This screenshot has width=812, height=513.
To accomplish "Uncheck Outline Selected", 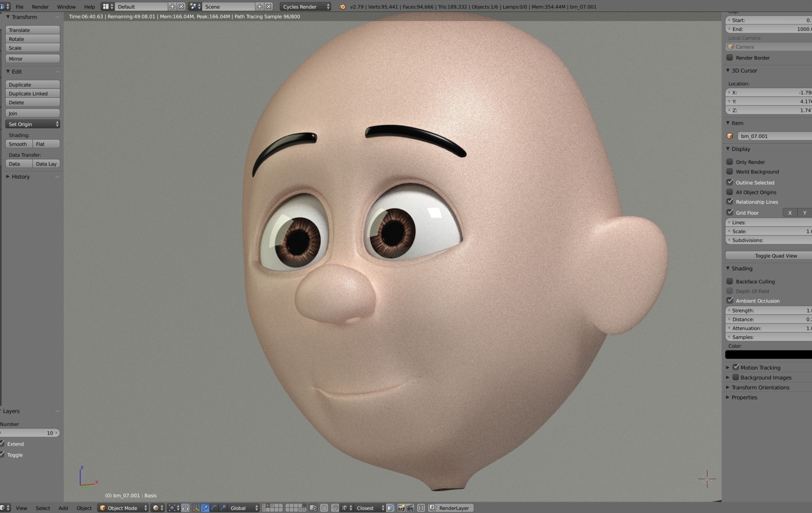I will pos(730,182).
